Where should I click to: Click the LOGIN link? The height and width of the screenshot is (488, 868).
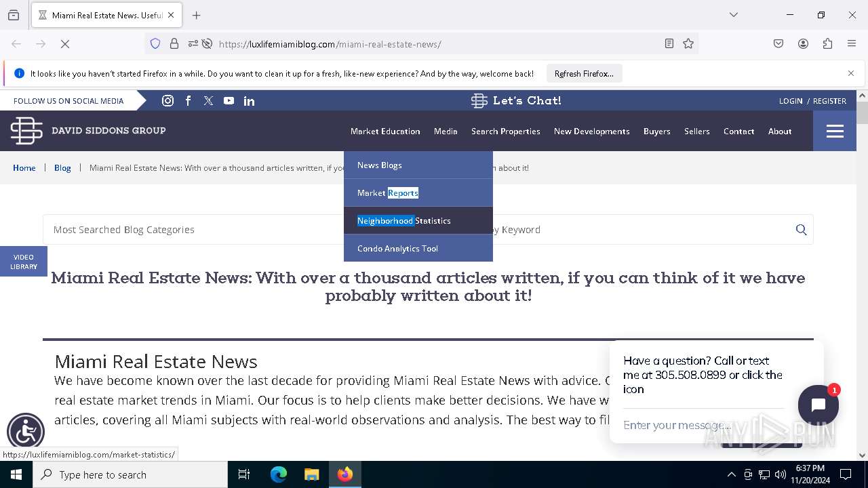tap(791, 100)
